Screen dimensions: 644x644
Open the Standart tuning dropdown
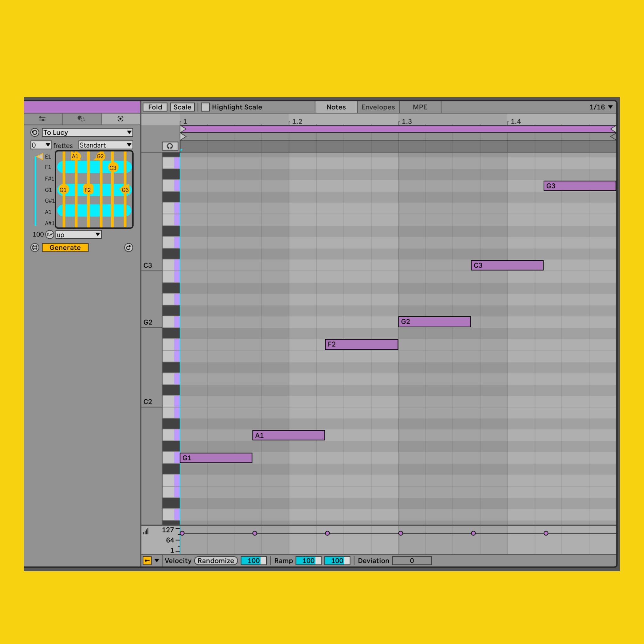click(105, 145)
